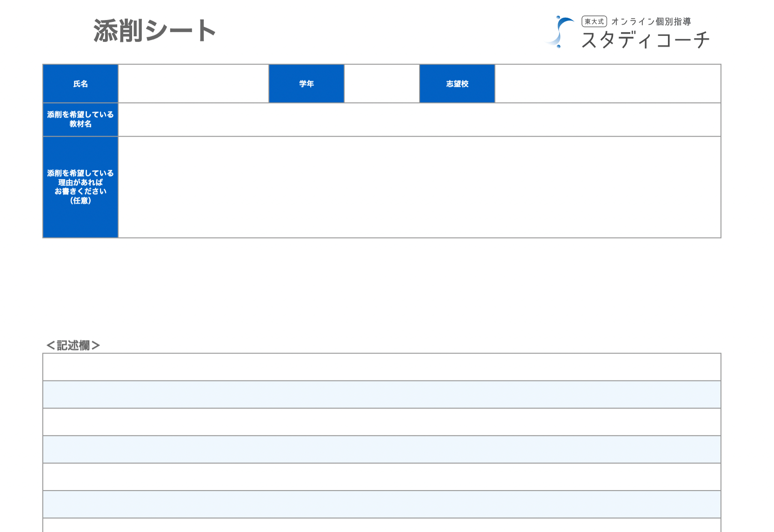
Task: Select the 添削を希望している教材名 label cell
Action: (80, 120)
